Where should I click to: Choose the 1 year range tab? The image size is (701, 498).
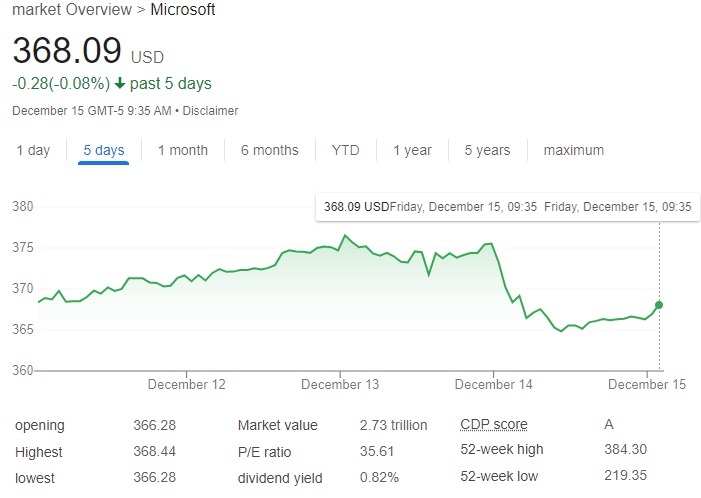[x=412, y=150]
